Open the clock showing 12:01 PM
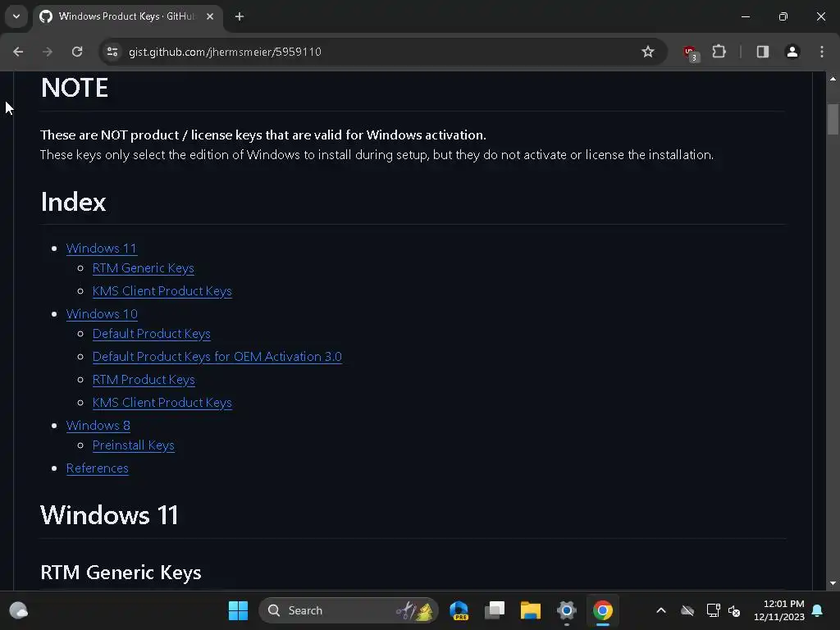The height and width of the screenshot is (630, 840). click(779, 610)
